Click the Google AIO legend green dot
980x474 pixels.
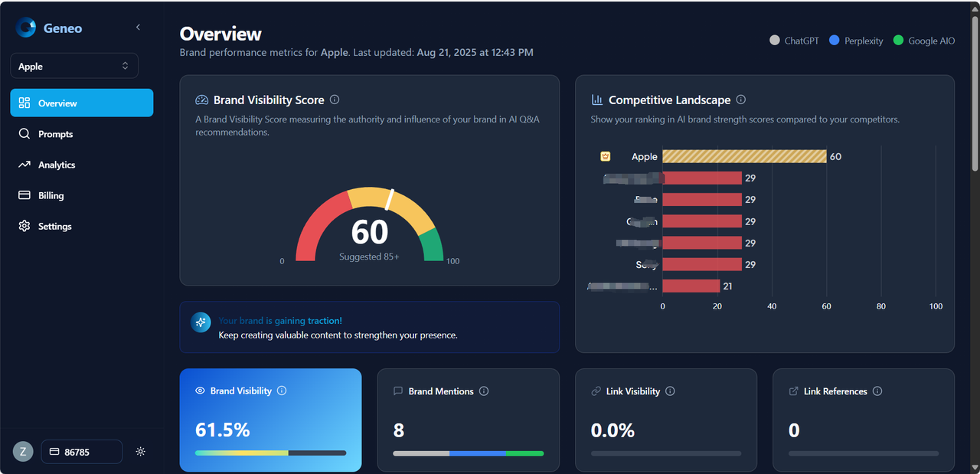coord(899,41)
